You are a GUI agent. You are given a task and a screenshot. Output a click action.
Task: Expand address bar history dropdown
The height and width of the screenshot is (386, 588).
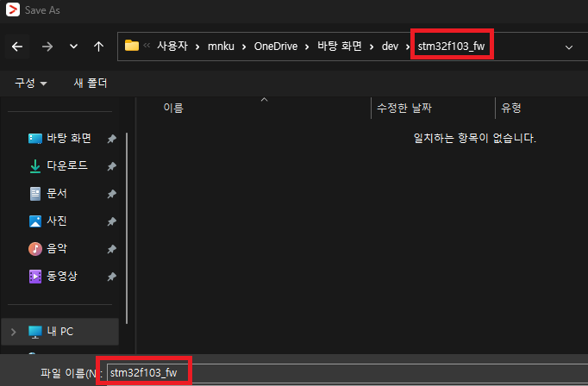(x=569, y=47)
